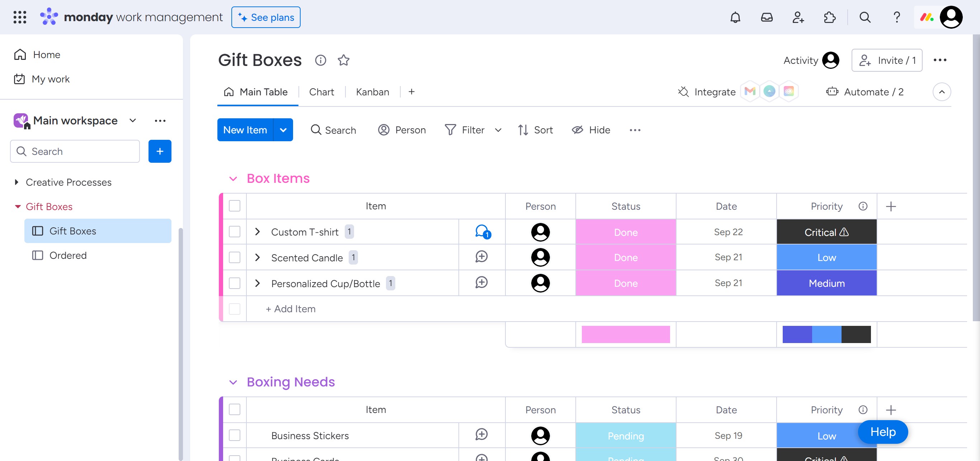
Task: Open the apps puzzle-piece marketplace icon
Action: [x=829, y=17]
